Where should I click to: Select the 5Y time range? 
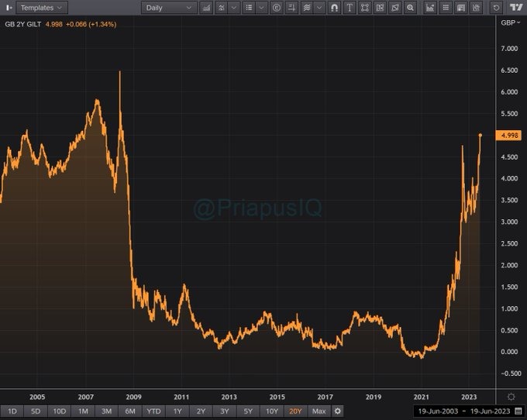[x=248, y=411]
